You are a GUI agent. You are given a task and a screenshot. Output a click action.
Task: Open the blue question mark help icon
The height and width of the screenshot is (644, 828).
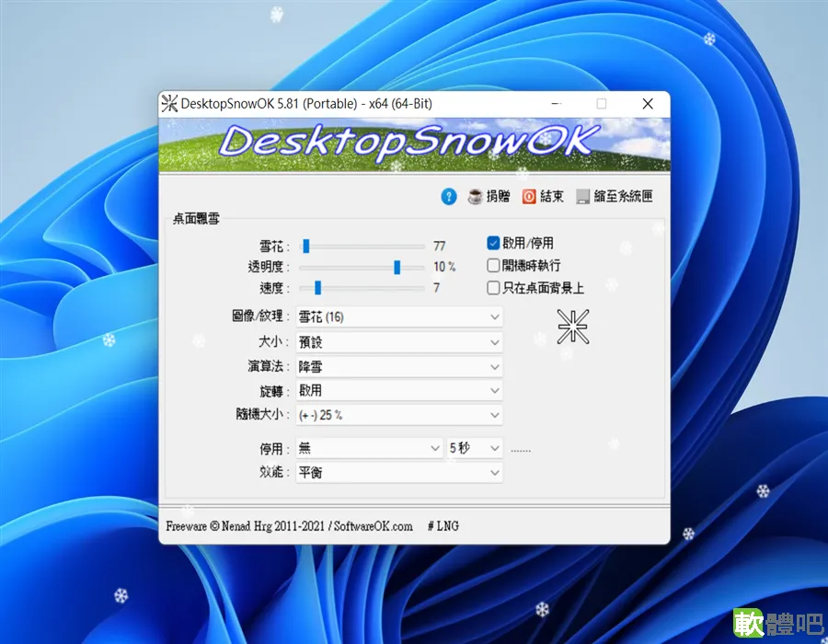click(x=448, y=196)
